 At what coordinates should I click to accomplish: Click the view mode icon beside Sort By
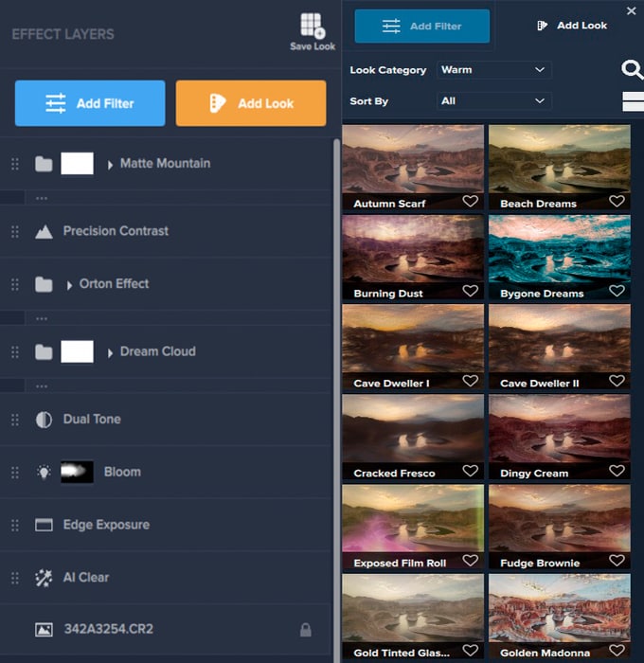coord(633,102)
